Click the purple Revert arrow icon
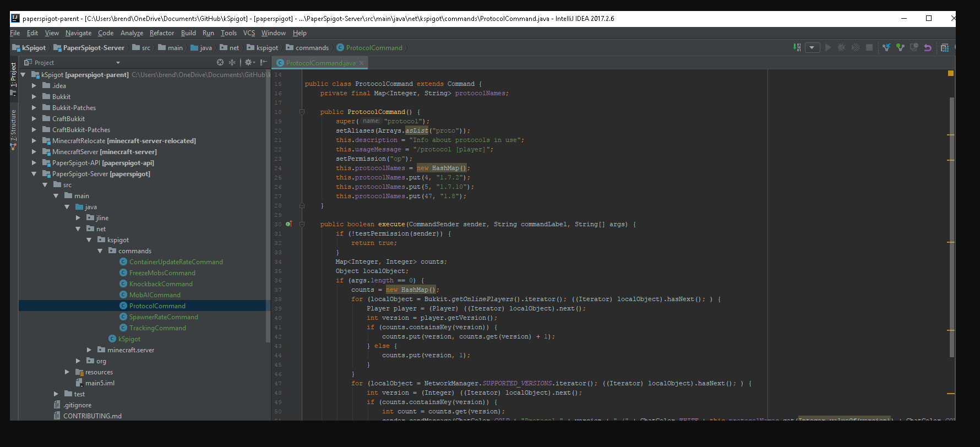The width and height of the screenshot is (980, 447). (928, 48)
